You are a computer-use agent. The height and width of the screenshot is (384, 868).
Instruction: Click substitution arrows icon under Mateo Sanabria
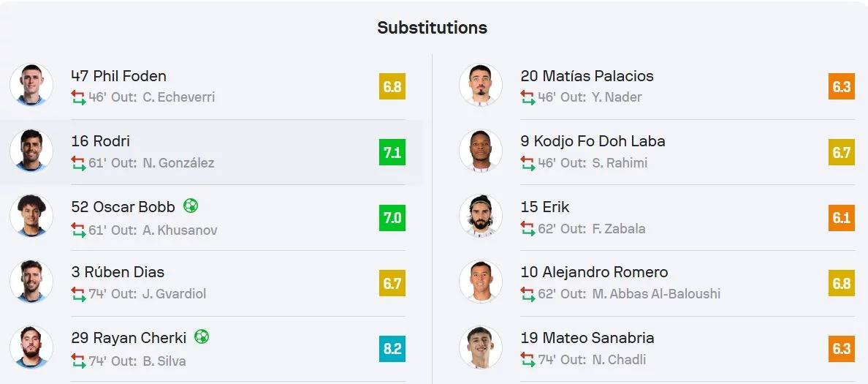coord(528,360)
